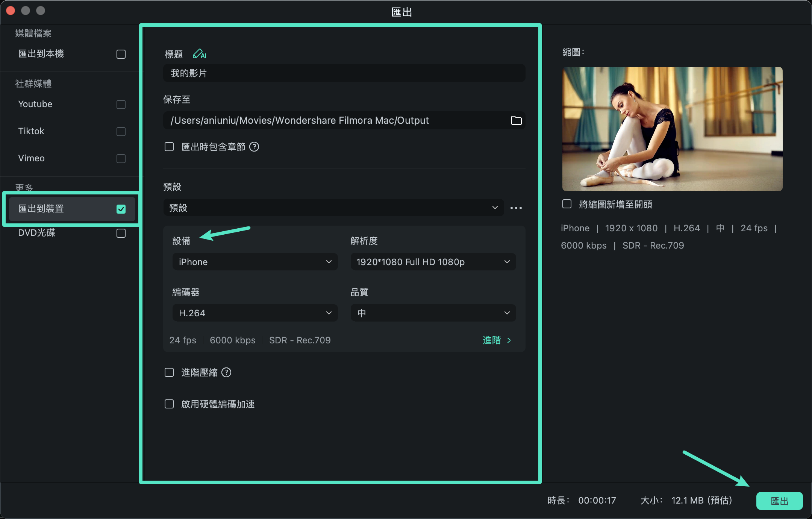Expand the 進階 advanced settings link
Image resolution: width=812 pixels, height=519 pixels.
(497, 340)
